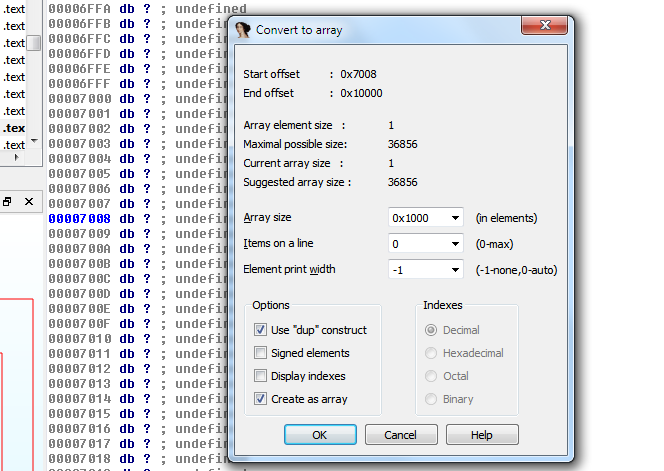Open Help for the array dialog
This screenshot has height=471, width=664.
[482, 435]
